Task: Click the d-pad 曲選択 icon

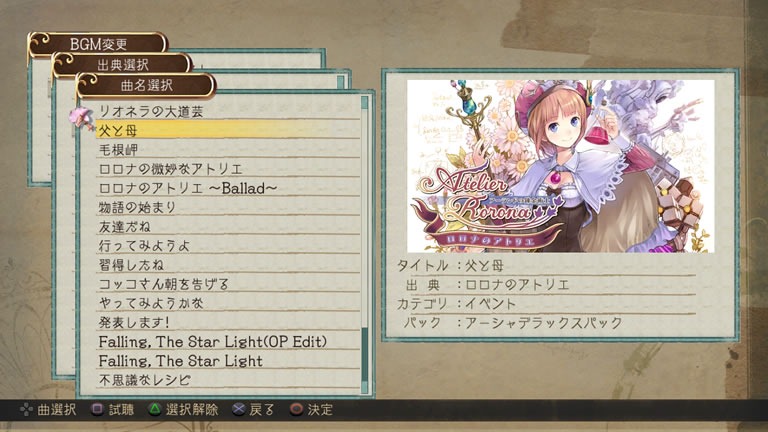Action: point(26,409)
